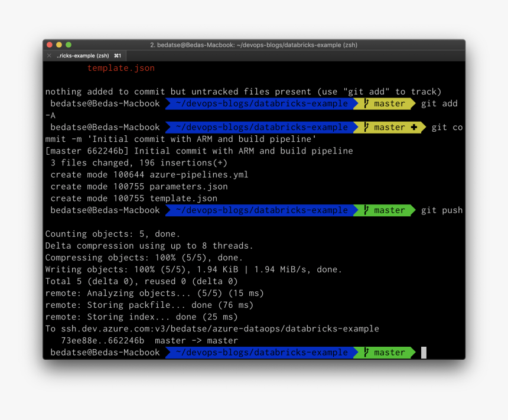The image size is (508, 420).
Task: Click the branch icon in the git push prompt
Action: (366, 210)
